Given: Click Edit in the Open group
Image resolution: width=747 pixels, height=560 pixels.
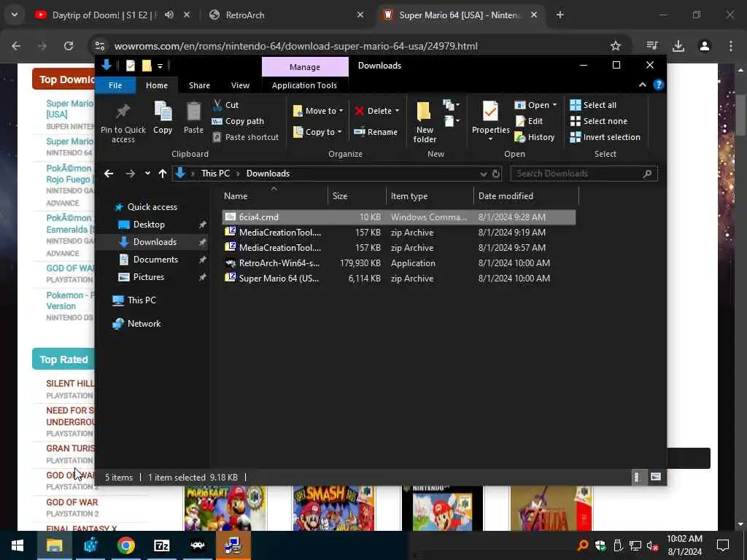Looking at the screenshot, I should coord(529,121).
